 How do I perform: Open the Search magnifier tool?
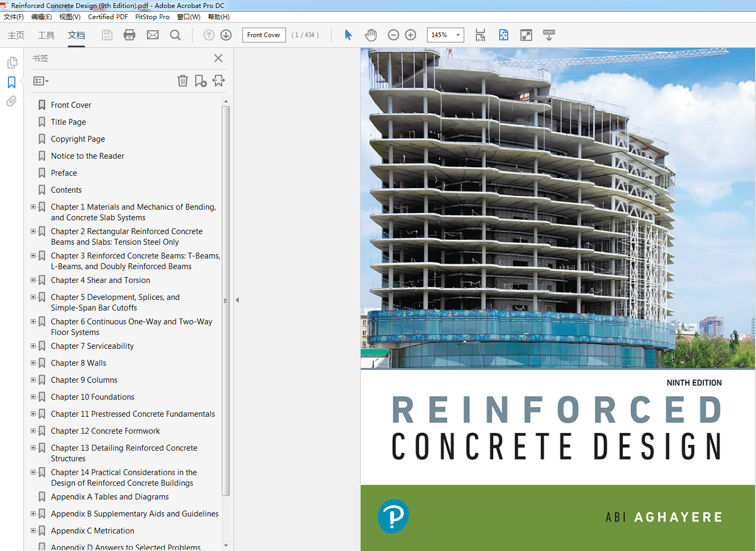click(175, 35)
